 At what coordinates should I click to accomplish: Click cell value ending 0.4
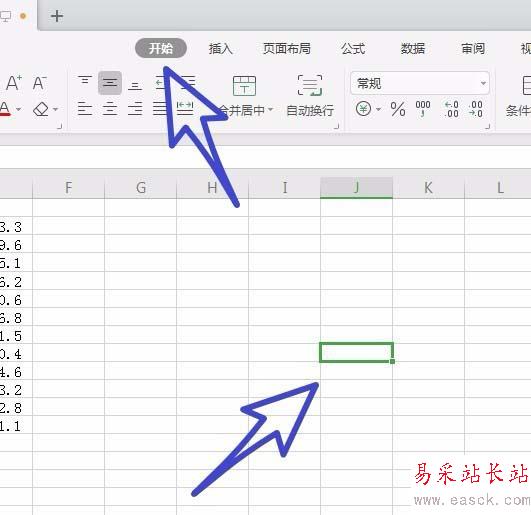[x=16, y=354]
